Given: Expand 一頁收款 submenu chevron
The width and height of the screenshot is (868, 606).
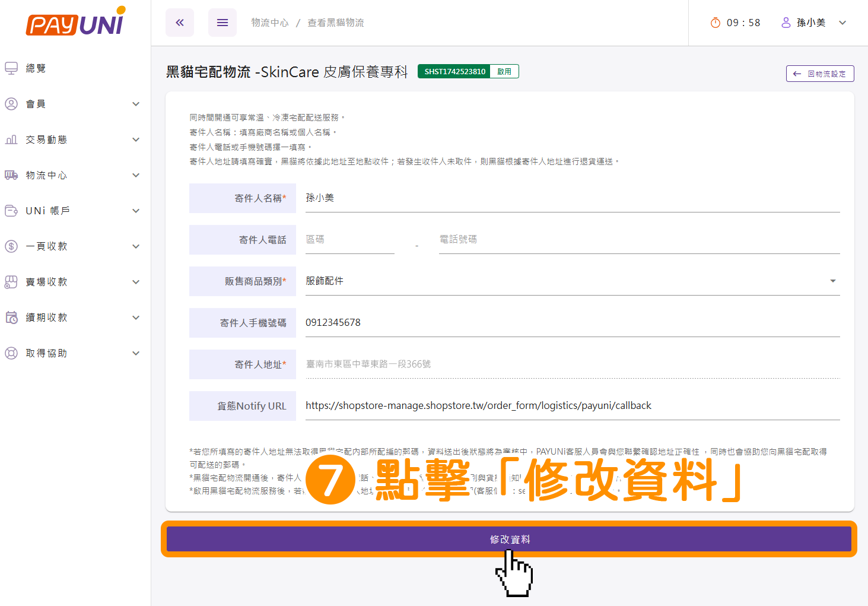Looking at the screenshot, I should [136, 246].
